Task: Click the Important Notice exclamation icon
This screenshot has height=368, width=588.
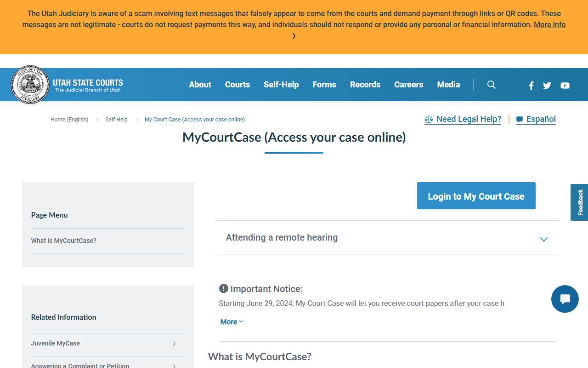Action: click(224, 288)
